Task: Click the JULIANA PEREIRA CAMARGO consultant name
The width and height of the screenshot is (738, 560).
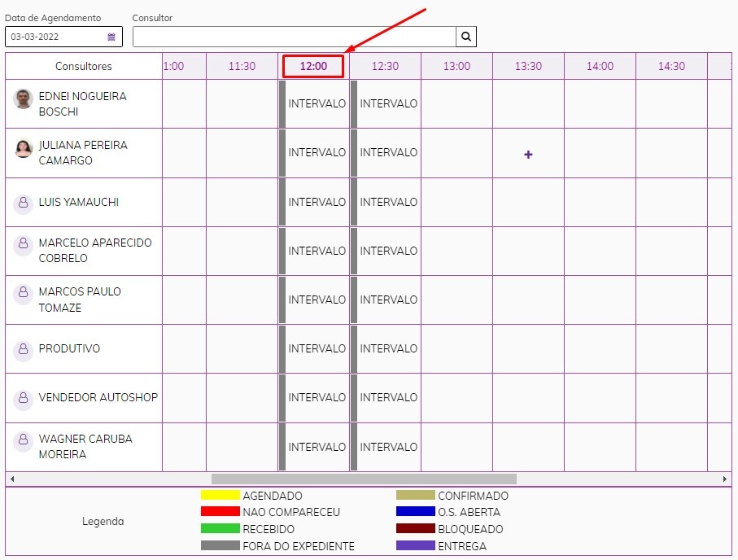Action: point(83,152)
